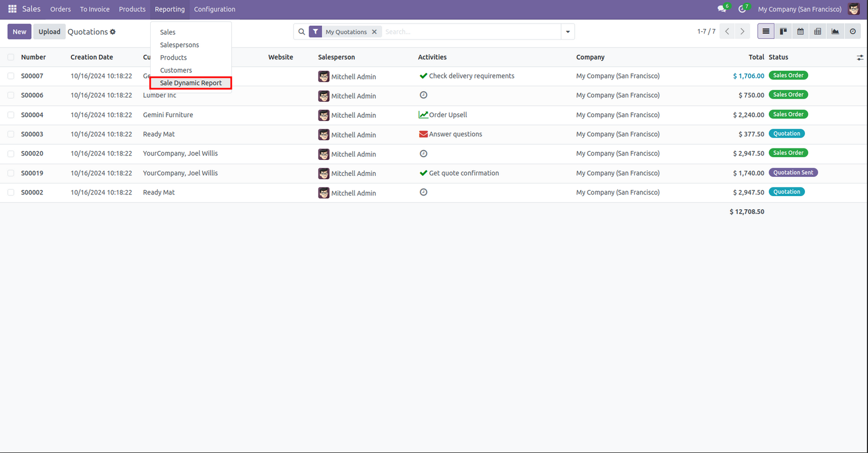Open the user avatar menu
Viewport: 868px width, 453px height.
tap(854, 9)
